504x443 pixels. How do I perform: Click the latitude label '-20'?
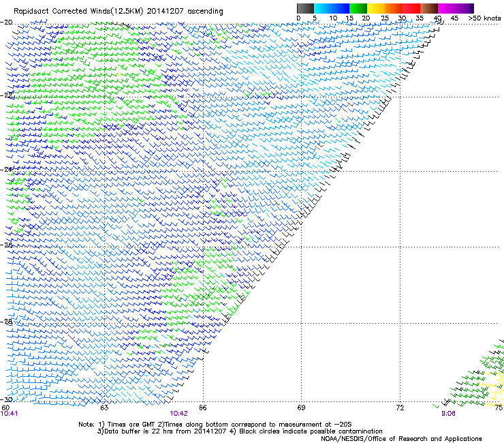[6, 22]
